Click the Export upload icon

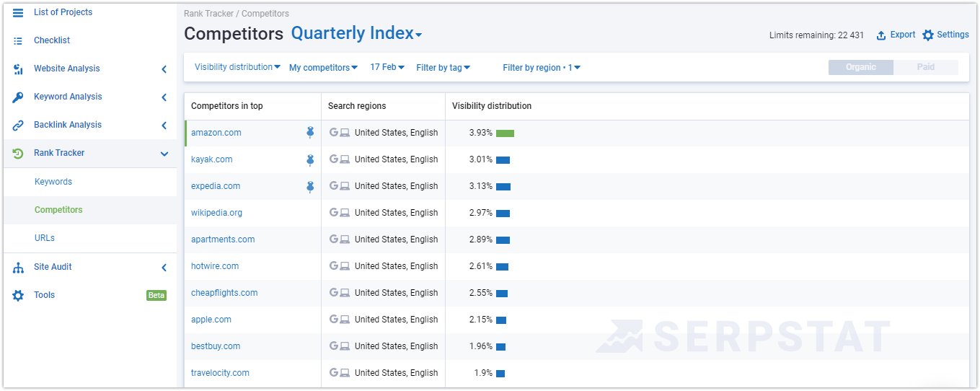pos(880,35)
